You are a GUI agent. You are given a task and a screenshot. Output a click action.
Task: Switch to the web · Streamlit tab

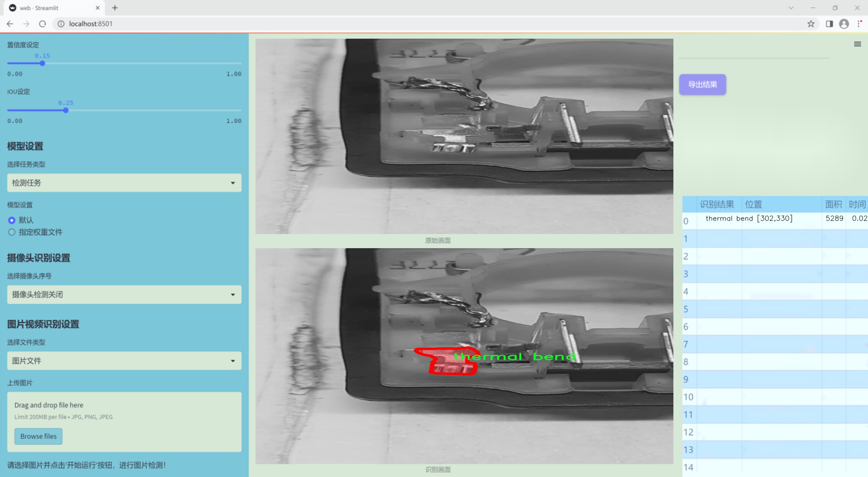pos(51,8)
